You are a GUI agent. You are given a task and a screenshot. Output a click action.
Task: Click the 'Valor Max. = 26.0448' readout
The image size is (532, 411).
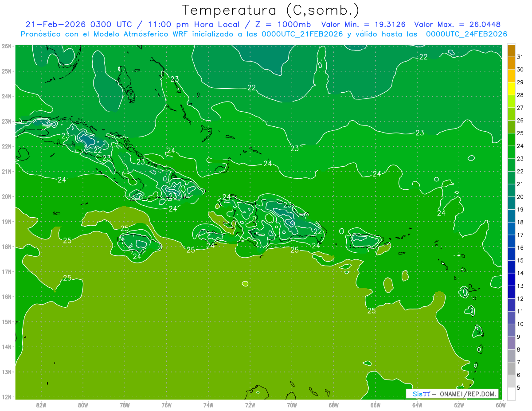[458, 24]
